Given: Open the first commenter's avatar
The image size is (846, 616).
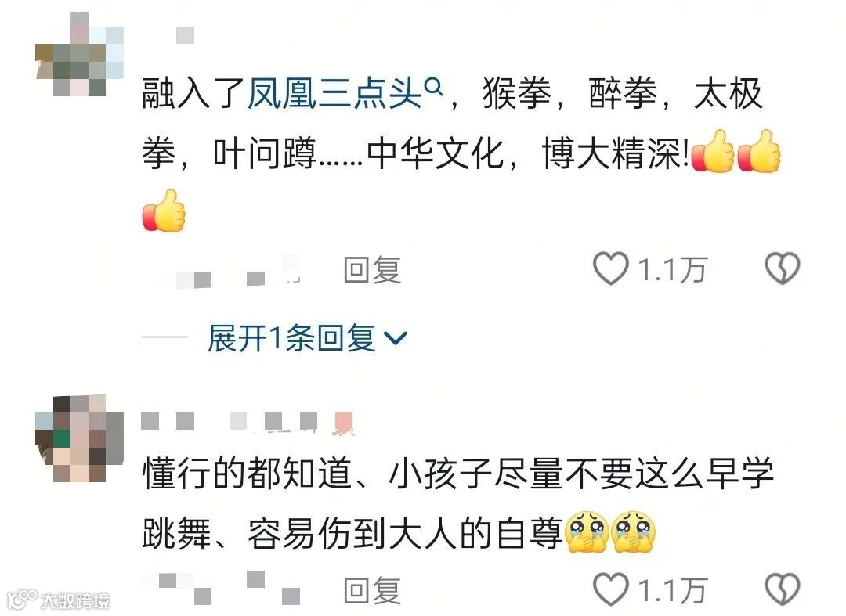Looking at the screenshot, I should point(79,56).
